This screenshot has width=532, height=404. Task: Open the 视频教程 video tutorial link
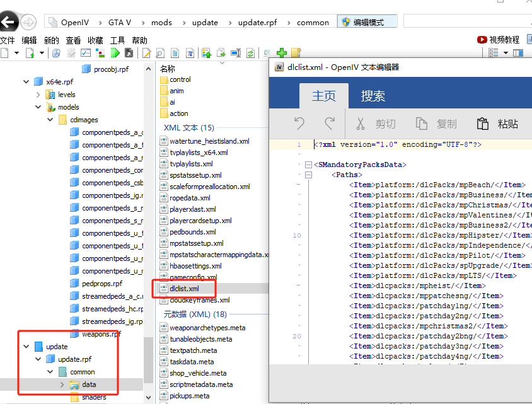point(498,40)
